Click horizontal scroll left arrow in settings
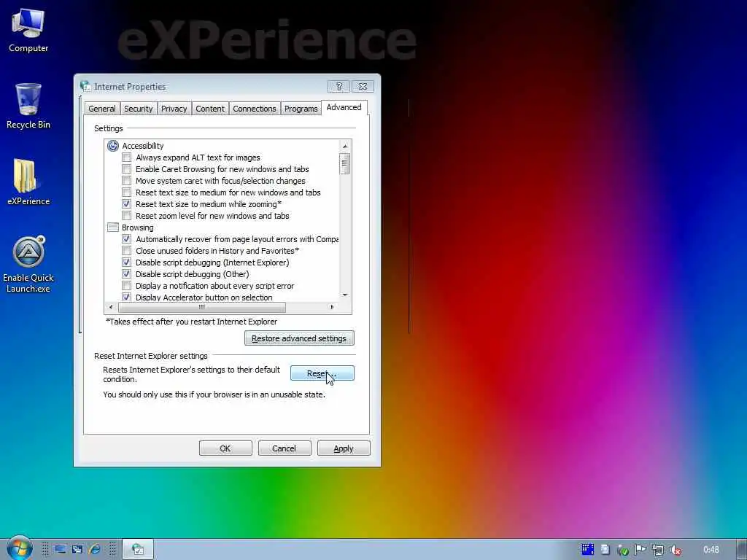 111,307
